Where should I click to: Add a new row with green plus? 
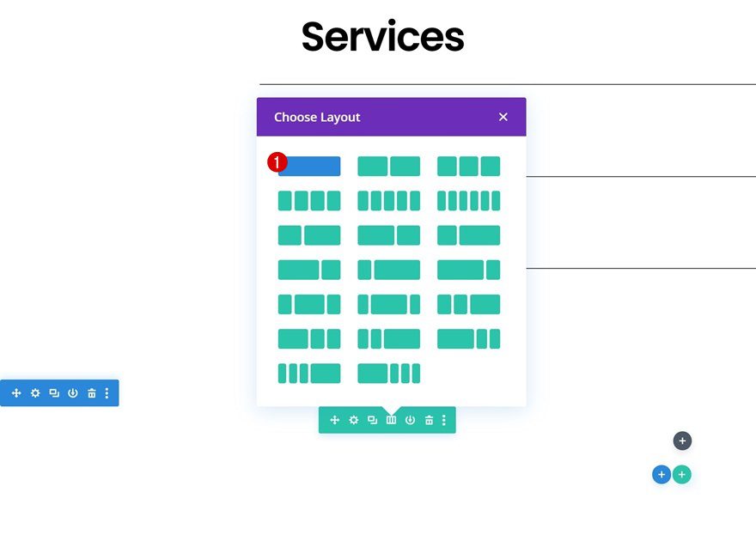point(682,474)
